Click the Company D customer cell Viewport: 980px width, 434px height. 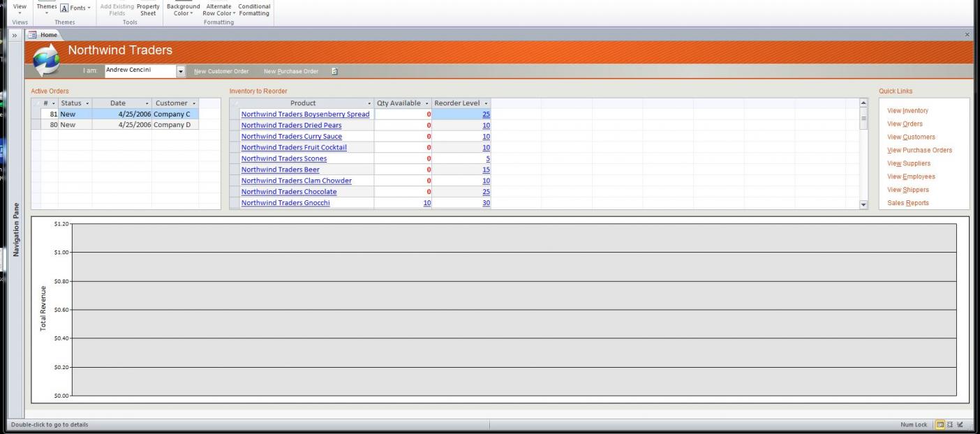[175, 126]
